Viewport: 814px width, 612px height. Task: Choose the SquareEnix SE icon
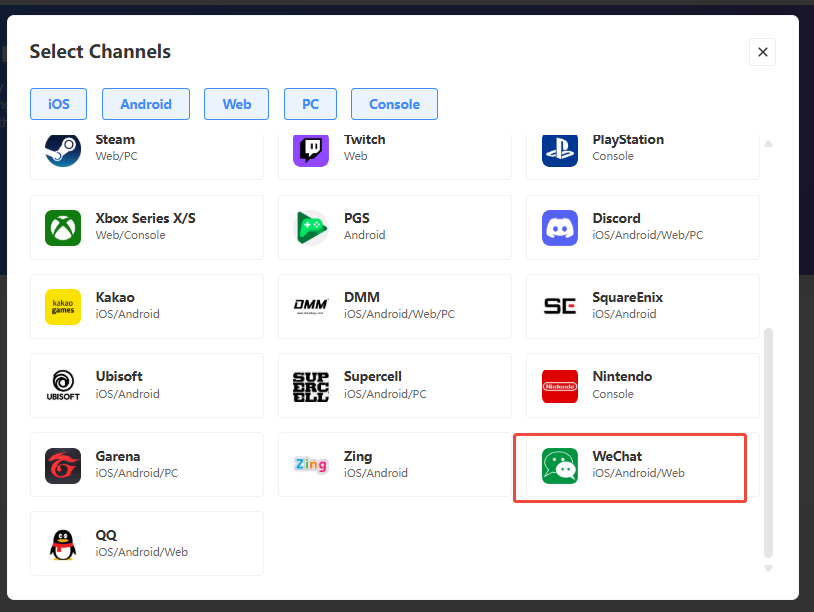click(560, 306)
